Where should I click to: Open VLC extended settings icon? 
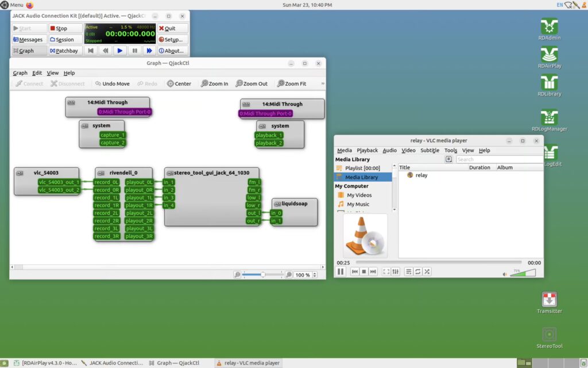pyautogui.click(x=395, y=271)
